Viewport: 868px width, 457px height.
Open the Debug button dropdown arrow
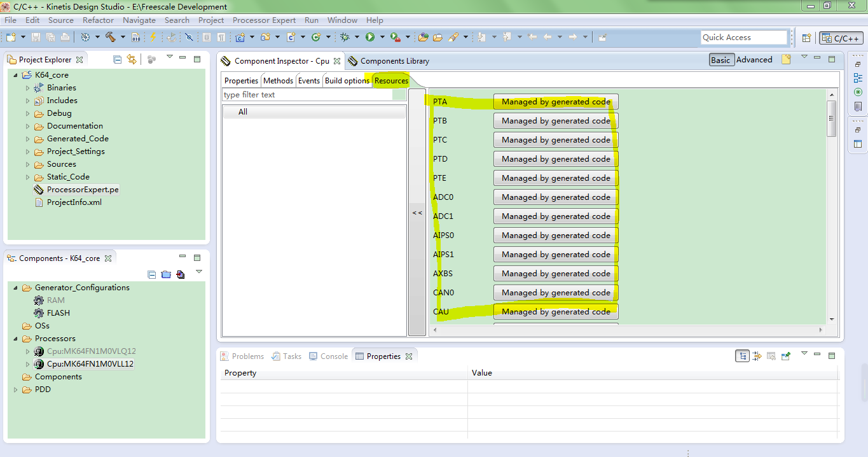(357, 38)
